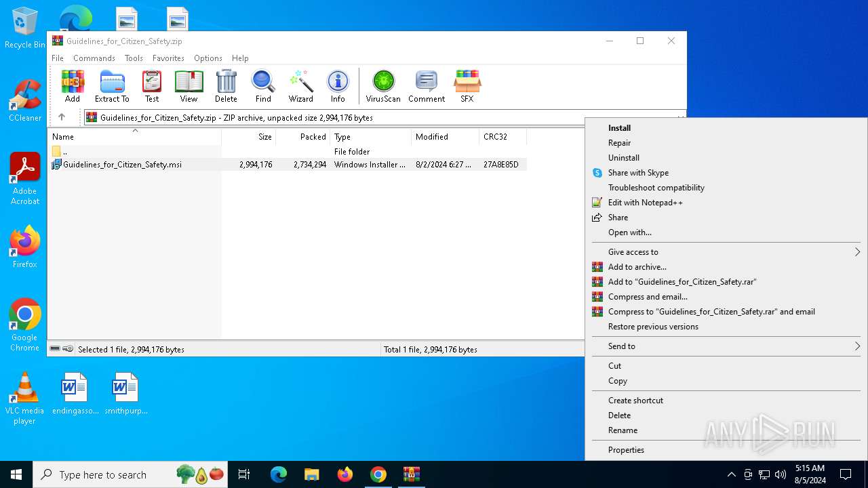This screenshot has height=488, width=868.
Task: Click the taskbar search box
Action: 130,474
